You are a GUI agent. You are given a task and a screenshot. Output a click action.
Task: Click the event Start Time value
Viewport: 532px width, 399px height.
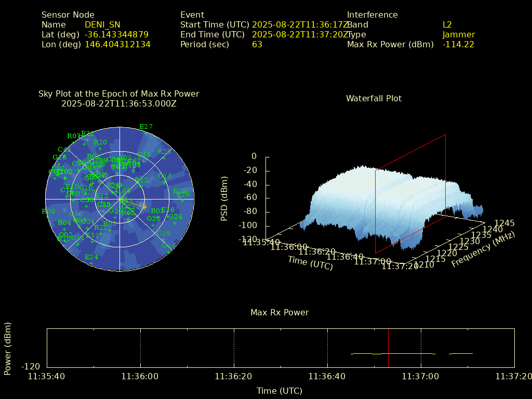(300, 25)
